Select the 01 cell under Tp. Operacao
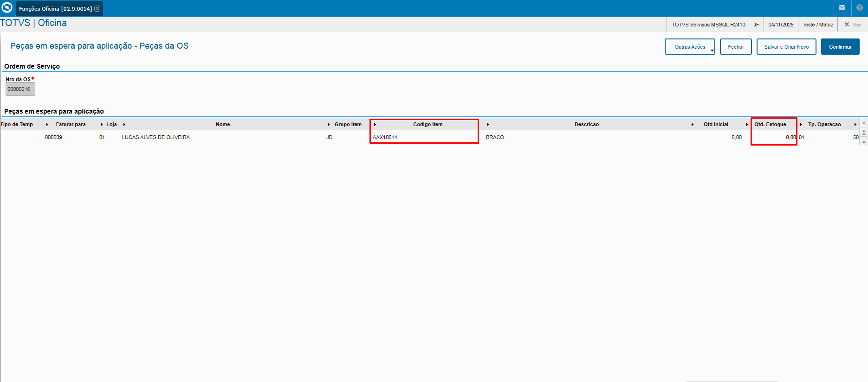 click(x=802, y=137)
